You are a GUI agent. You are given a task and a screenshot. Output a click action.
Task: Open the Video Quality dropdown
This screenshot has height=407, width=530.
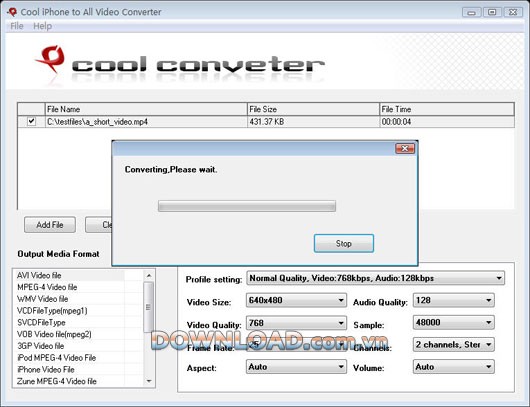[x=296, y=323]
